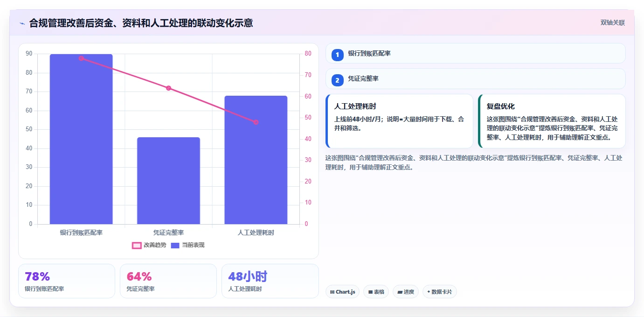Click the 人工处理耗时 info card

399,121
